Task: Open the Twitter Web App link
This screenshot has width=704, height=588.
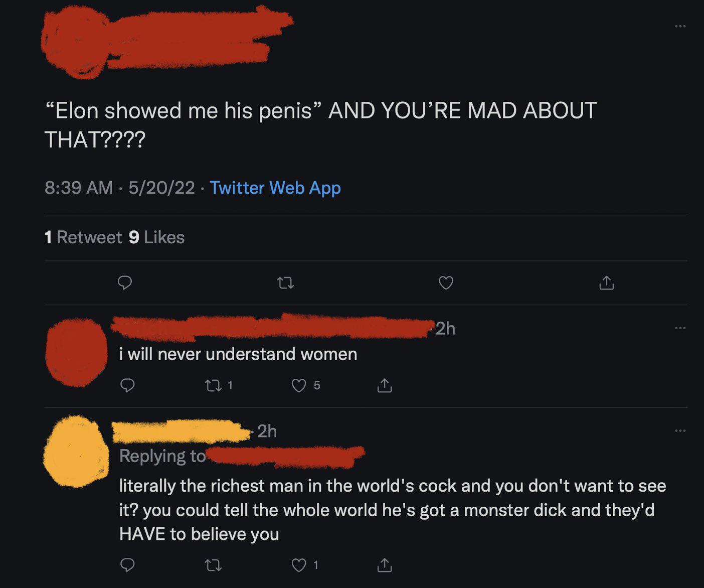Action: [x=275, y=188]
